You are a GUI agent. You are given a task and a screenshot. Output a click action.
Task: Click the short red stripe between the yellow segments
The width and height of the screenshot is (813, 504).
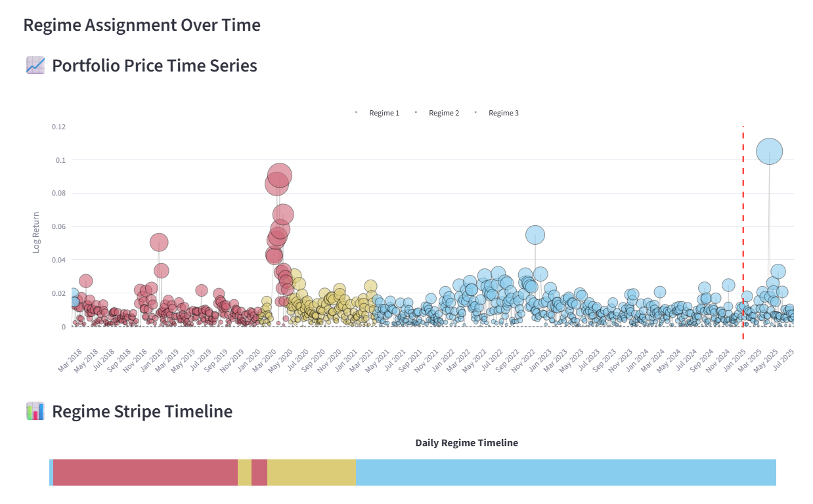point(259,472)
